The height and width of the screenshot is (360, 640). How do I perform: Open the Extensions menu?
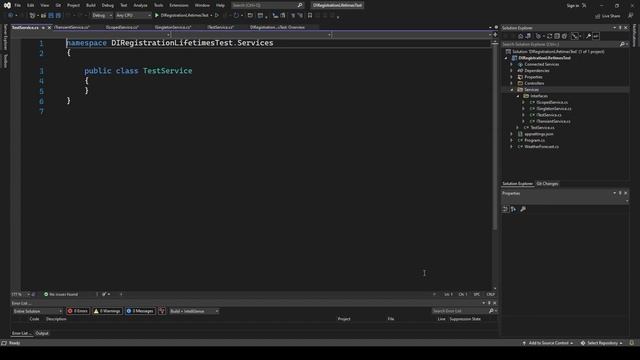pyautogui.click(x=179, y=5)
